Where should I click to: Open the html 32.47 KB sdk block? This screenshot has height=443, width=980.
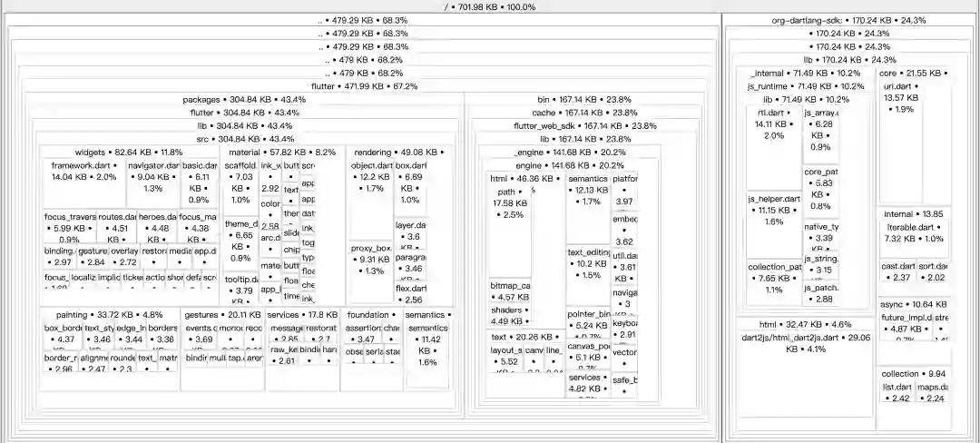click(x=805, y=324)
